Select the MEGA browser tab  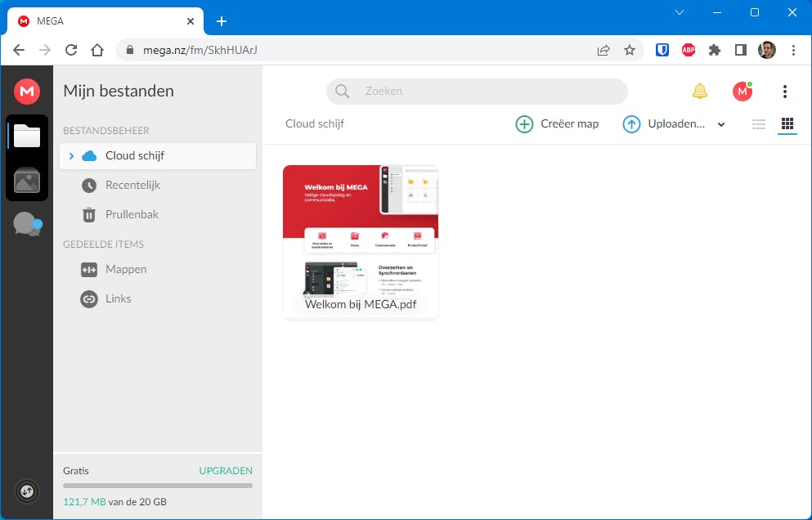(x=105, y=21)
